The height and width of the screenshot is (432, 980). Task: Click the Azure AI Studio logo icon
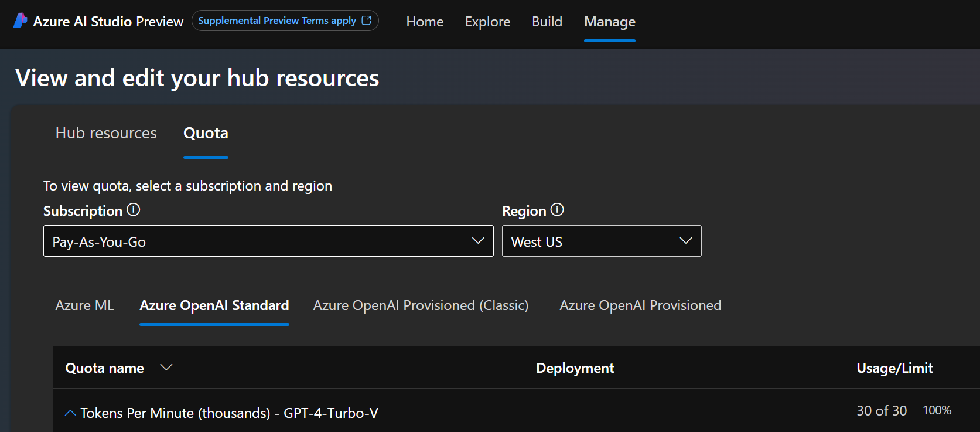[21, 21]
